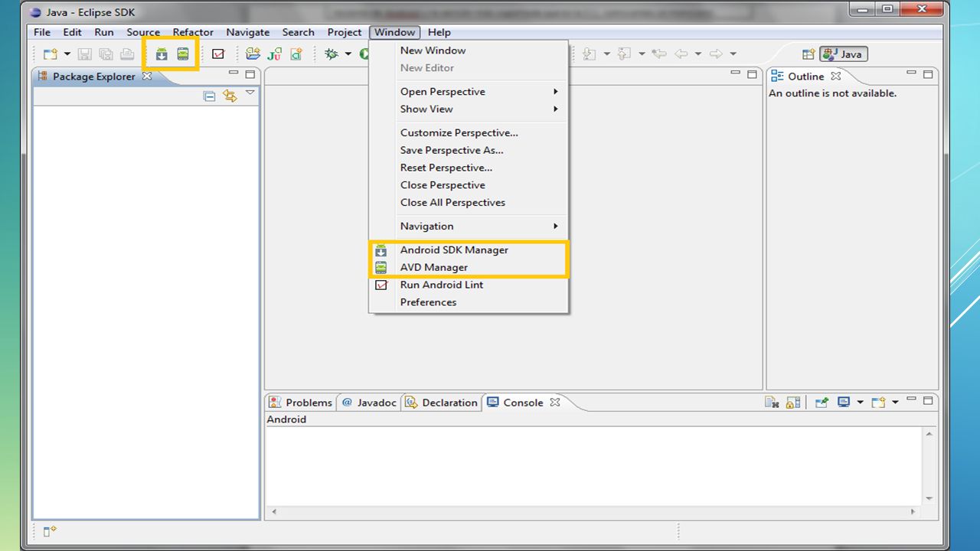Screen dimensions: 980x551
Task: Expand the Previous Annotation dropdown arrow
Action: pyautogui.click(x=642, y=54)
